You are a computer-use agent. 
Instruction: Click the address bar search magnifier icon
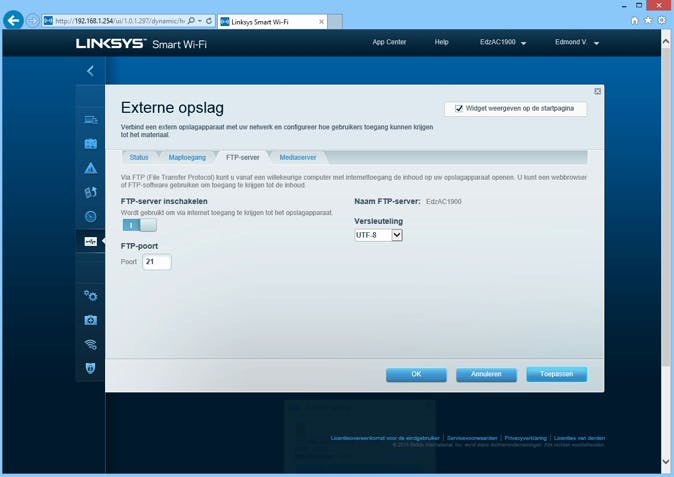pyautogui.click(x=191, y=21)
